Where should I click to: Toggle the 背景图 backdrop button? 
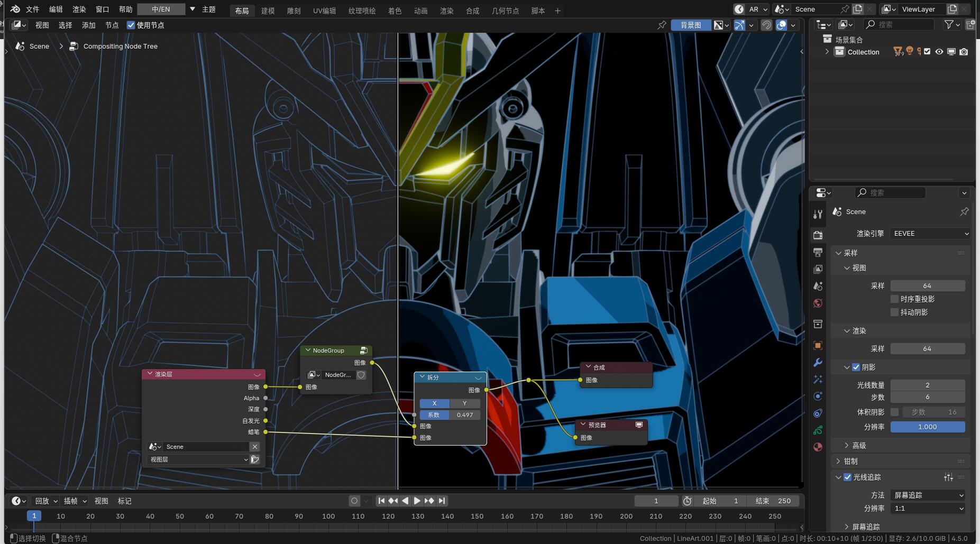(691, 25)
